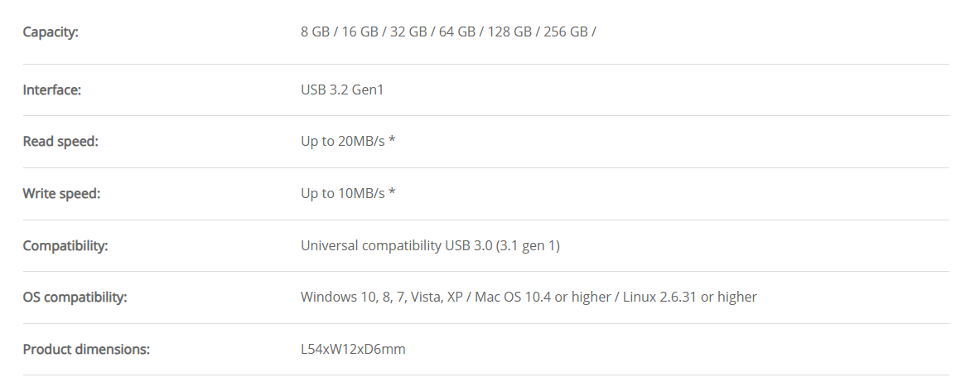Click the "Up to 20MB/s" read speed value
This screenshot has width=980, height=392.
(x=344, y=142)
